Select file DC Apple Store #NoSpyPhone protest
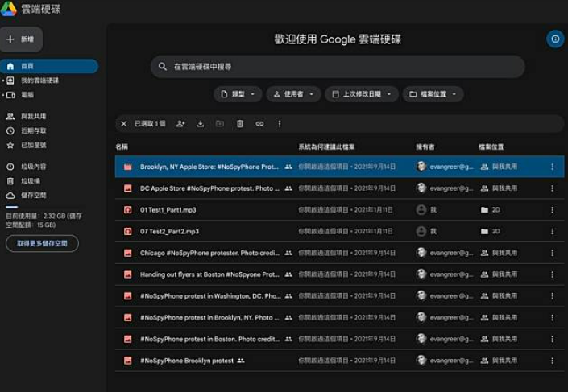Viewport: 568px width, 392px height. (339, 188)
